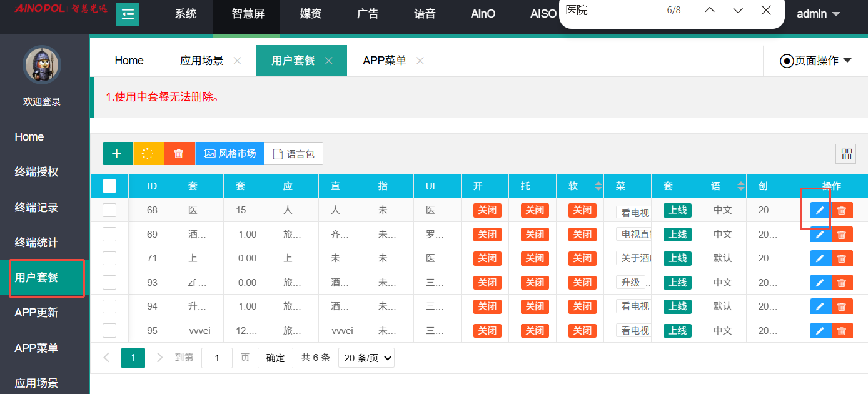Delete package row ID 93

pyautogui.click(x=842, y=283)
